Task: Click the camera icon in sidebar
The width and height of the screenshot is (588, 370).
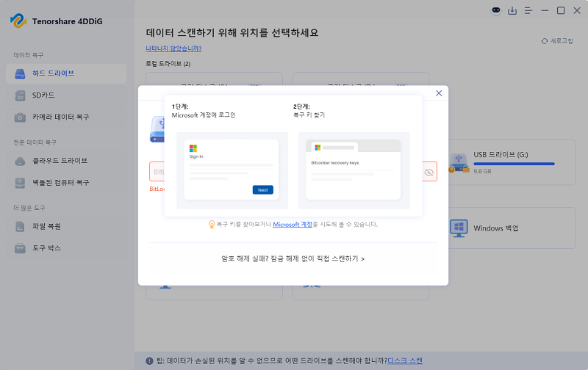Action: pos(20,117)
